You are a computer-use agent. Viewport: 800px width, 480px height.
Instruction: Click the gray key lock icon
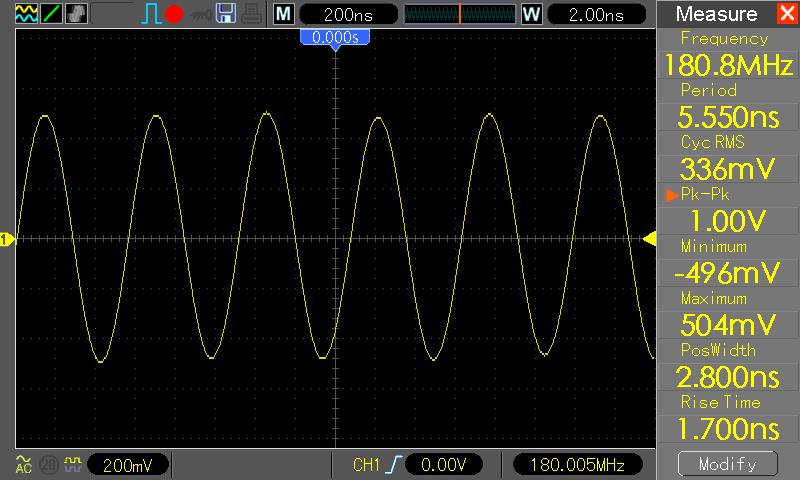[201, 15]
